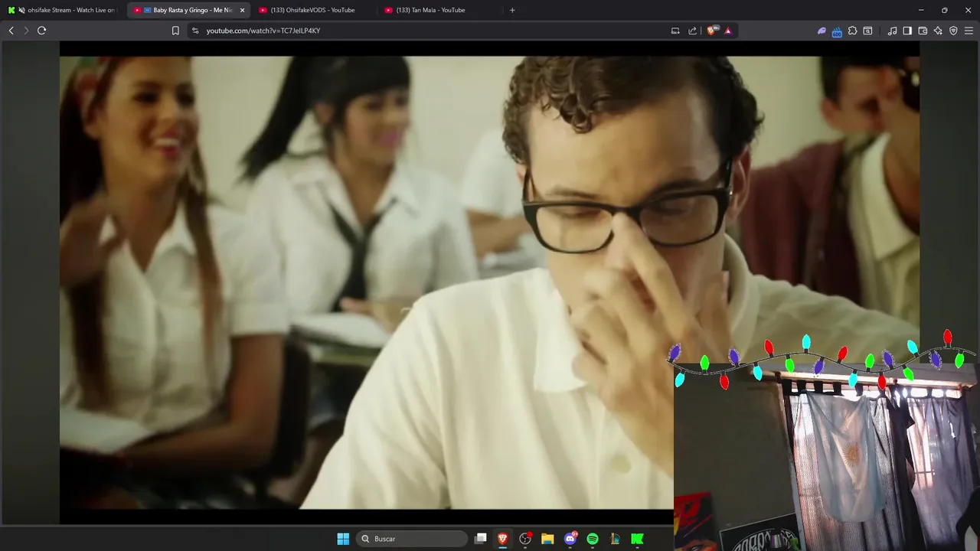Open File Explorer from the taskbar
The width and height of the screenshot is (980, 551).
(x=547, y=539)
